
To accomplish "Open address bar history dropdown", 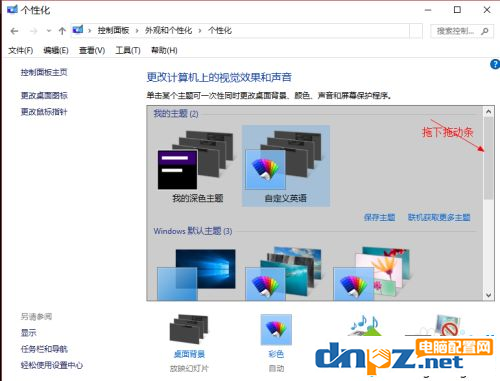I will pyautogui.click(x=416, y=31).
